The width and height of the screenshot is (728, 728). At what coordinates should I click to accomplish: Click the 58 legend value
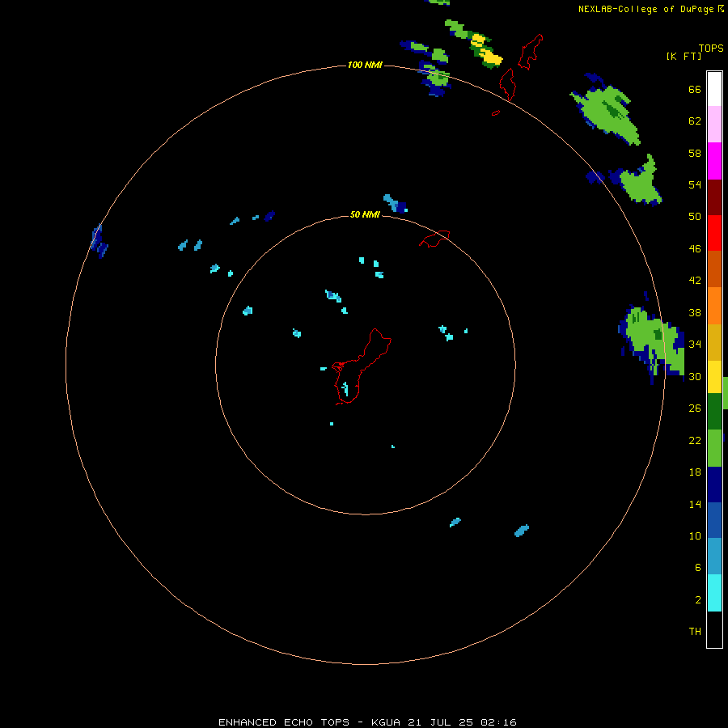coord(695,153)
